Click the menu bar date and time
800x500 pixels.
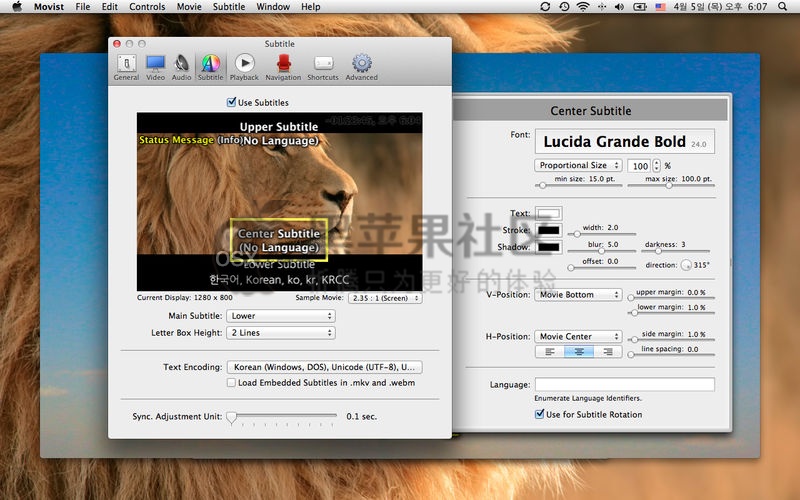click(x=720, y=7)
